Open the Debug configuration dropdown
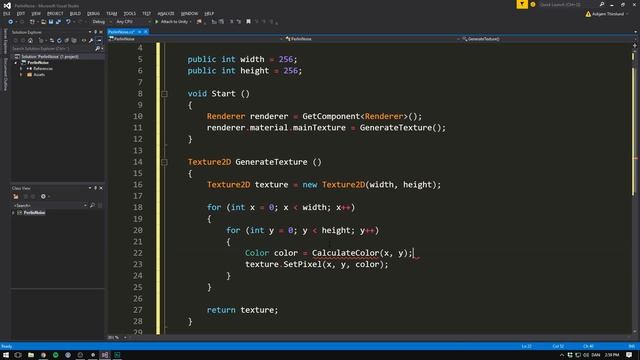The width and height of the screenshot is (640, 360). click(x=101, y=22)
